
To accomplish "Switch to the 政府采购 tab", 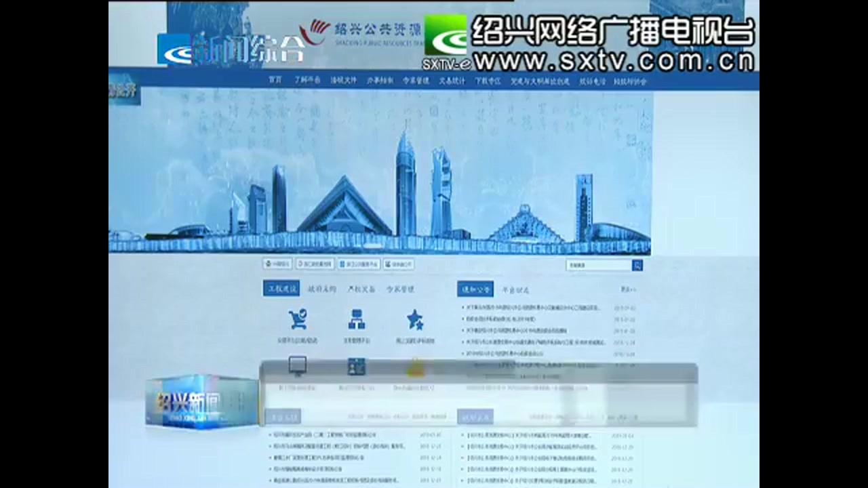I will [321, 289].
